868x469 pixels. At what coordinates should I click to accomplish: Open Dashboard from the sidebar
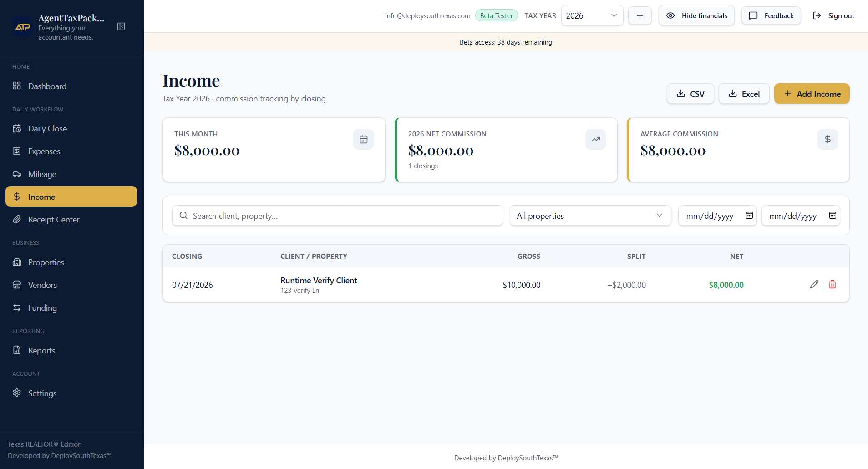point(71,86)
